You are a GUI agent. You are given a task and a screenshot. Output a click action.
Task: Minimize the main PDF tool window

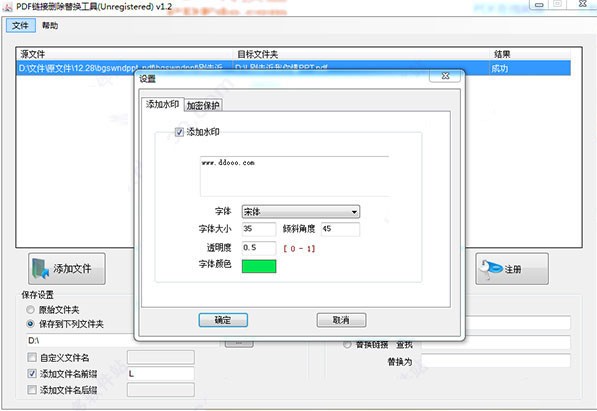tap(539, 5)
